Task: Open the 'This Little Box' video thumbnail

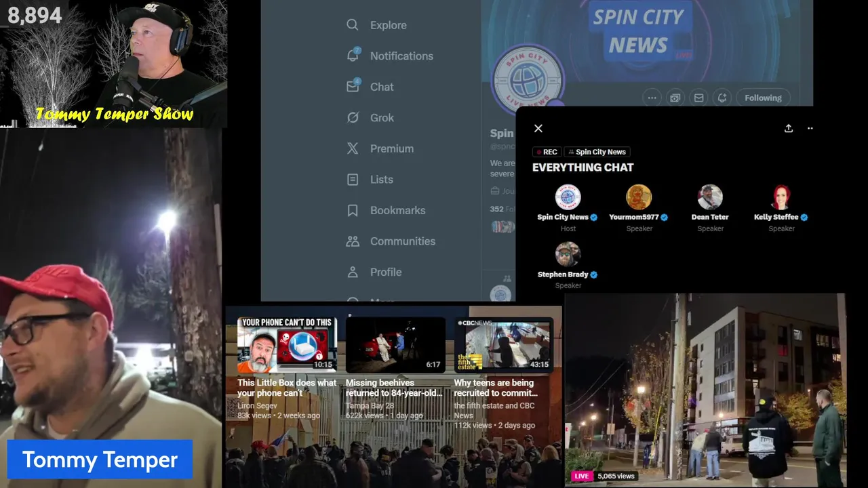Action: tap(287, 344)
